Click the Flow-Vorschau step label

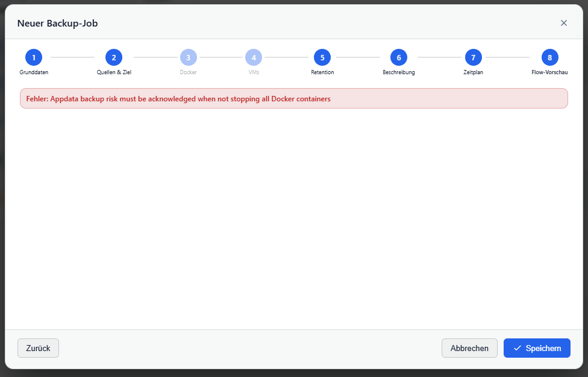pos(550,72)
